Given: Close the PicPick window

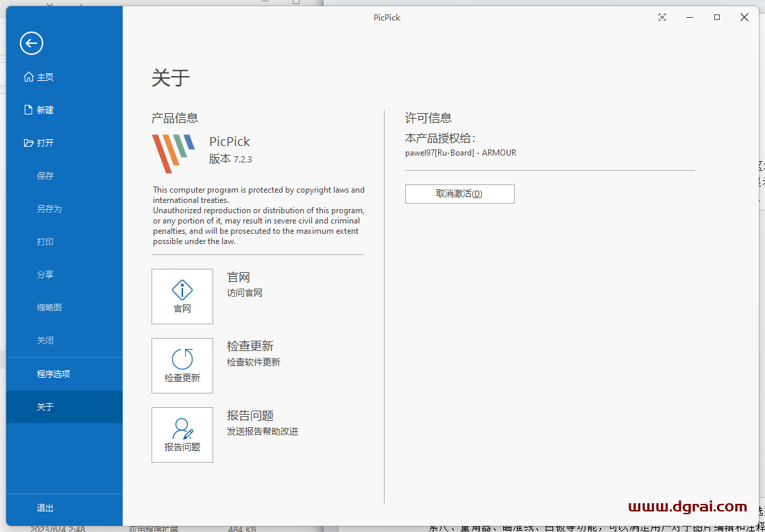Looking at the screenshot, I should [x=744, y=18].
